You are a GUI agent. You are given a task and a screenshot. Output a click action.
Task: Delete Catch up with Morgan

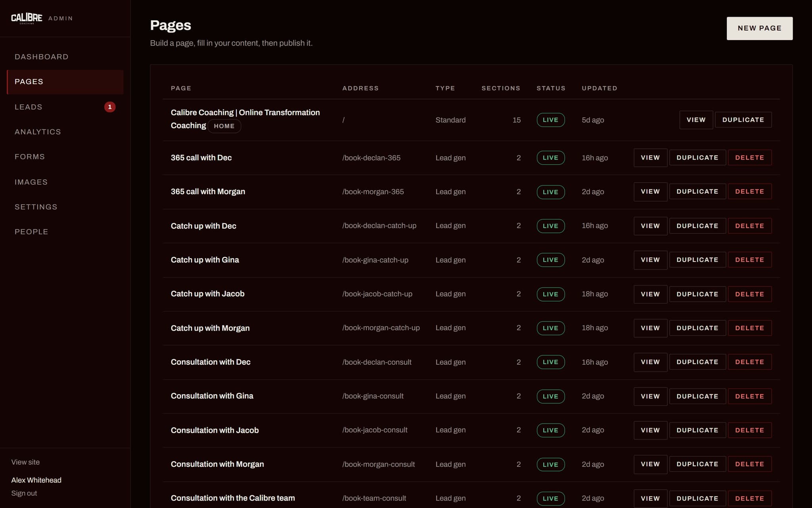point(749,328)
